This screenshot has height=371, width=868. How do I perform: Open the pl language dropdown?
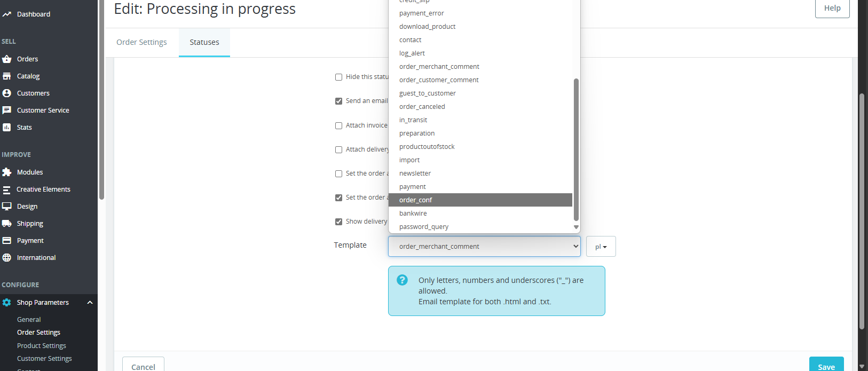(601, 247)
